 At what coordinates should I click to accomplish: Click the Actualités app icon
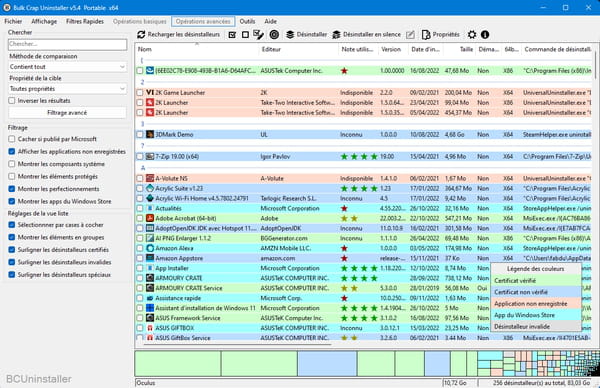pyautogui.click(x=150, y=209)
